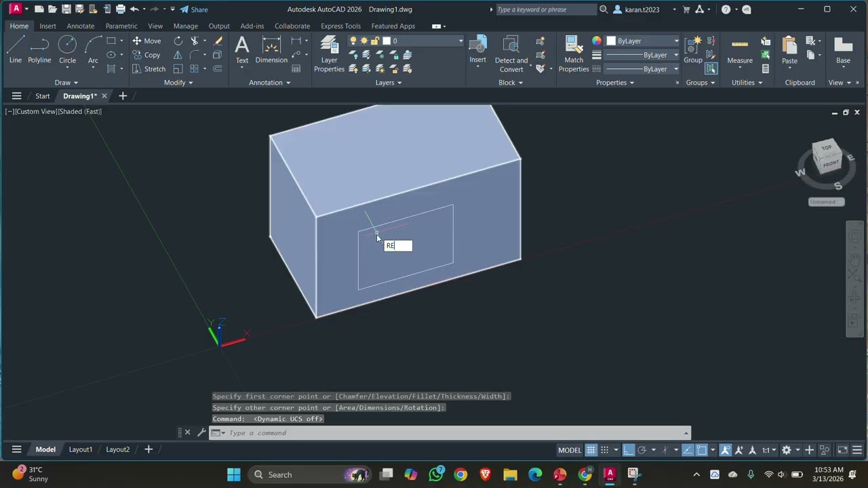Switch to Layout1 tab

(x=80, y=449)
